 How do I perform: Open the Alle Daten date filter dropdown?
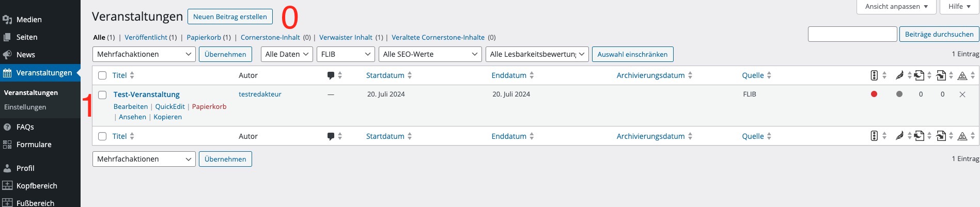tap(287, 54)
